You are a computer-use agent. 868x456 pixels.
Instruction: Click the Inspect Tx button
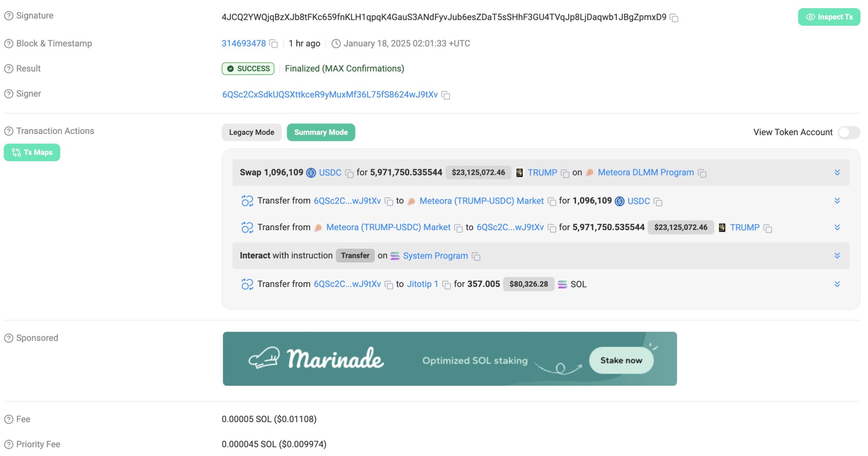tap(830, 16)
